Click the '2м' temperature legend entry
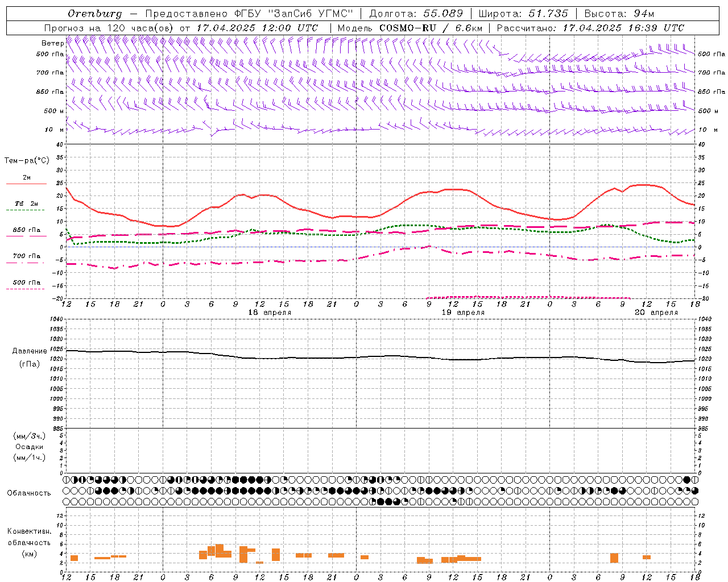728x582 pixels. point(27,177)
